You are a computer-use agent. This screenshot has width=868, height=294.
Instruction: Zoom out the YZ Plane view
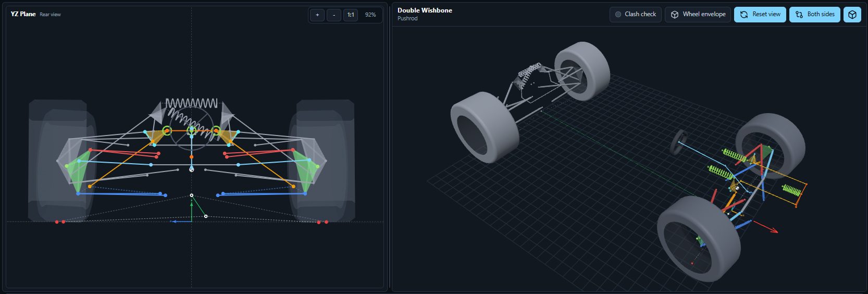pyautogui.click(x=334, y=15)
